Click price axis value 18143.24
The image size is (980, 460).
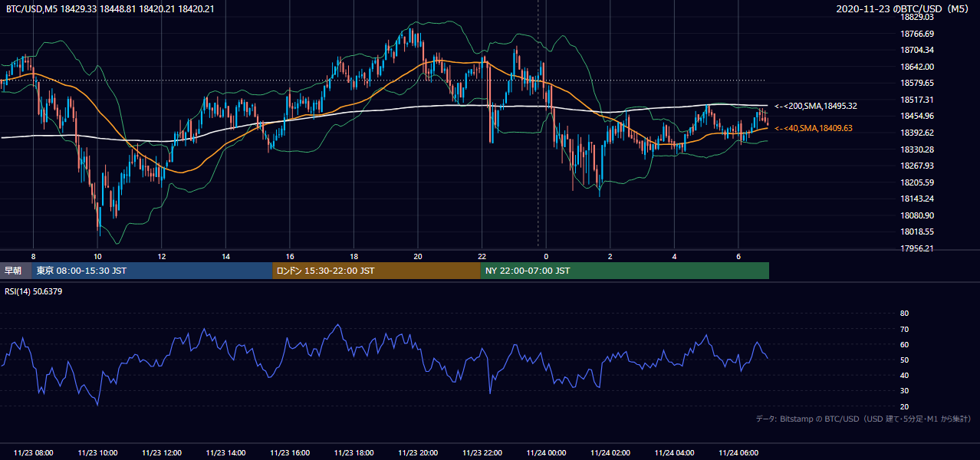[x=917, y=199]
